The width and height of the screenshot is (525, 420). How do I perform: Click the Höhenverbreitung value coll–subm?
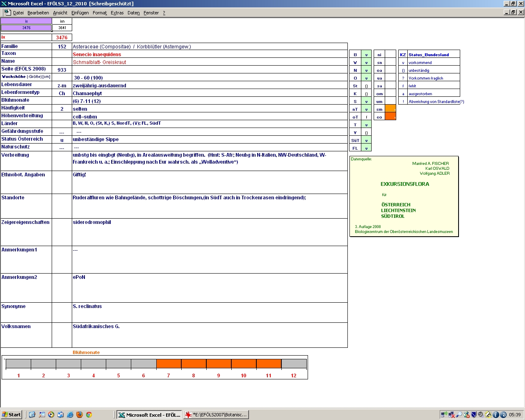click(x=85, y=116)
